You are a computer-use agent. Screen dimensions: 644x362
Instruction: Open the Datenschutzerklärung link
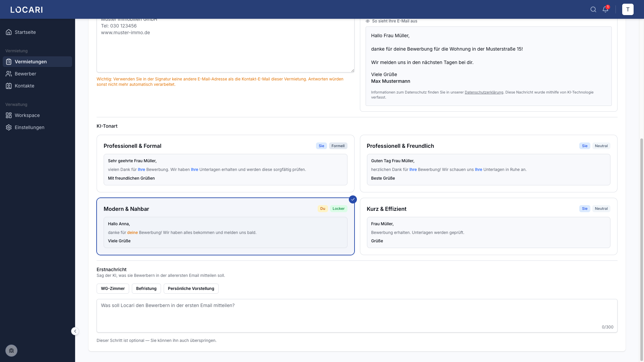tap(484, 93)
